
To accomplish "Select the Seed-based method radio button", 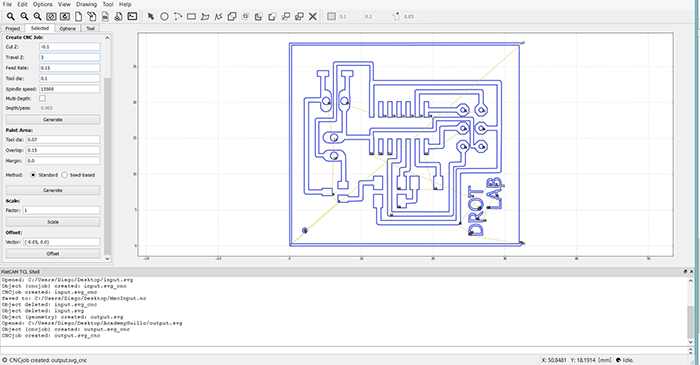I will click(64, 175).
